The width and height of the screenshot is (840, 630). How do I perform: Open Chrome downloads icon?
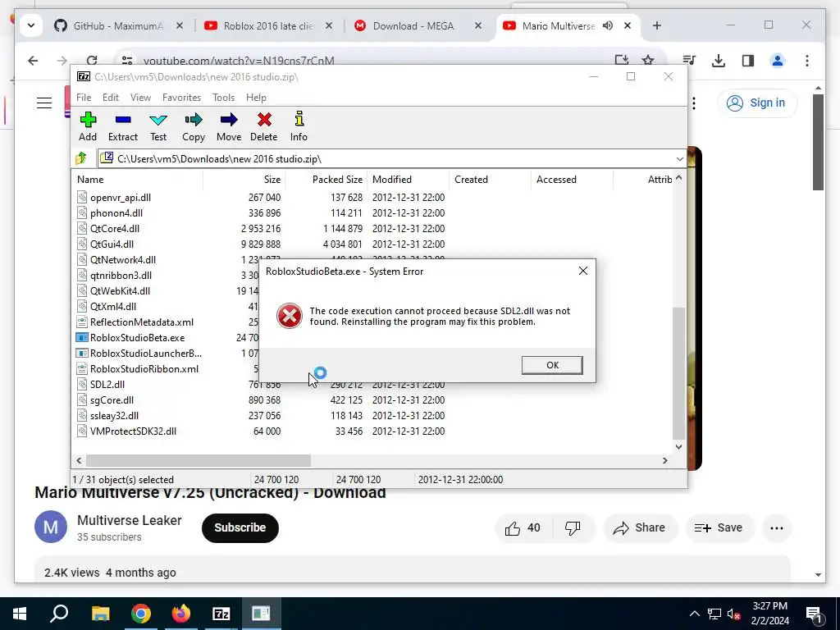point(719,61)
